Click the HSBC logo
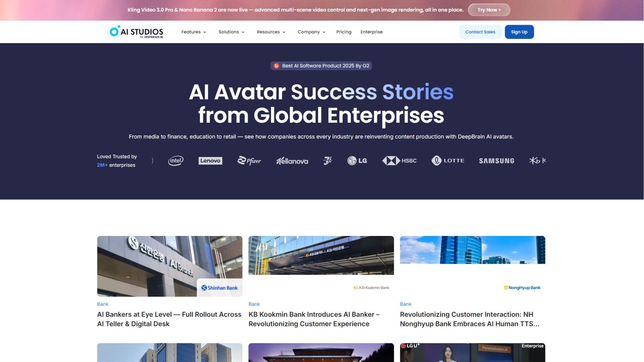 pyautogui.click(x=399, y=161)
